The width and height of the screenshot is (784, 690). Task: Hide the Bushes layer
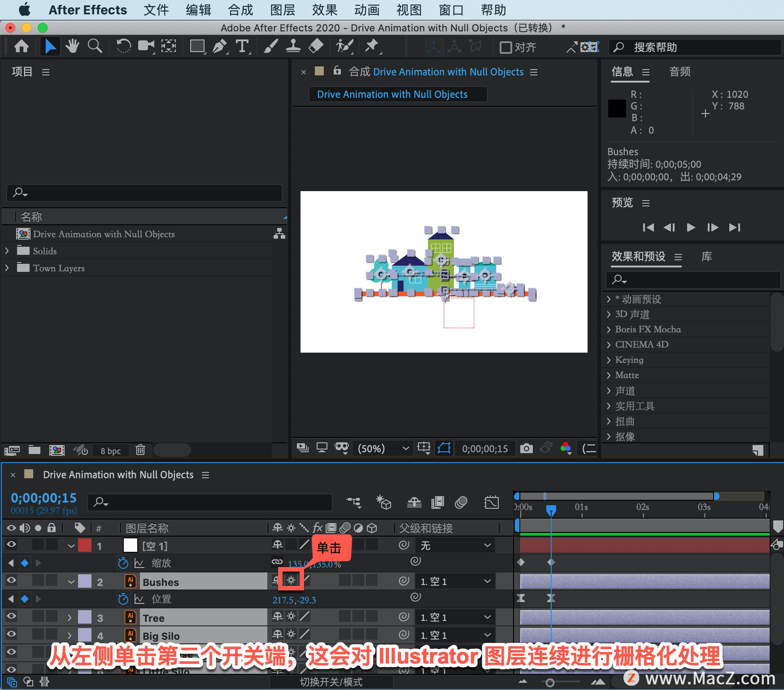point(11,581)
